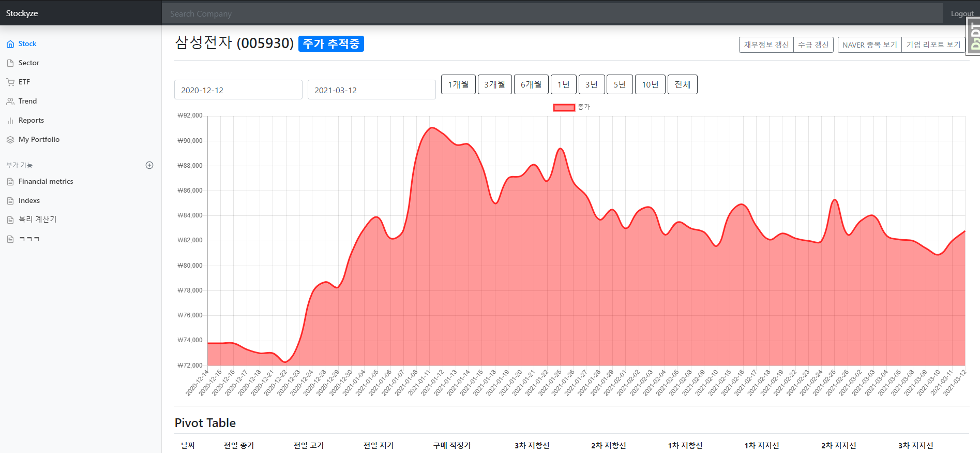Click the Stockyze brand logo
The image size is (980, 453).
(22, 13)
